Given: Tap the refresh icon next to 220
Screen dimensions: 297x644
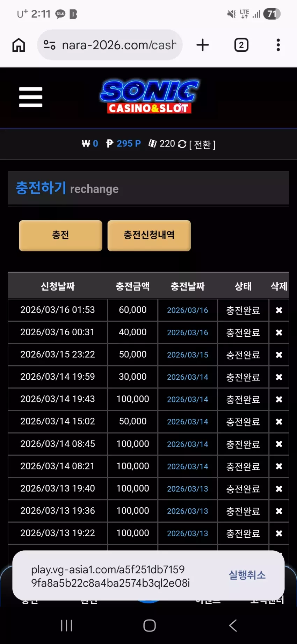Looking at the screenshot, I should 182,144.
